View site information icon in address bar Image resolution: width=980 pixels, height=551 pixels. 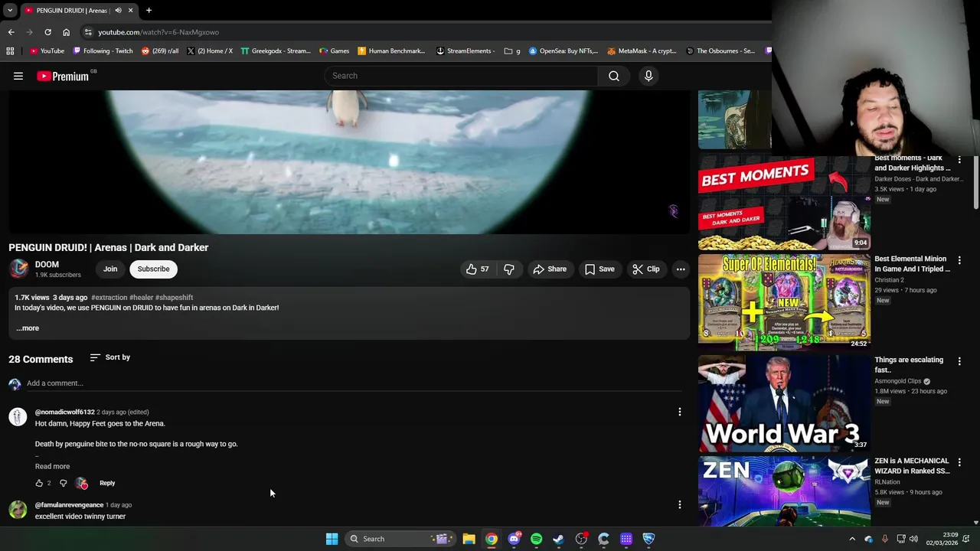89,32
